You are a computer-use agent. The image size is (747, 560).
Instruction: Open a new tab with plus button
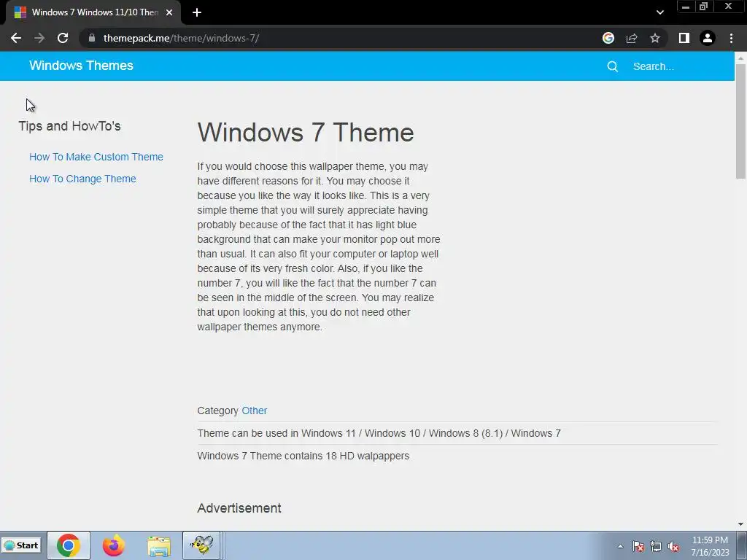click(x=197, y=12)
